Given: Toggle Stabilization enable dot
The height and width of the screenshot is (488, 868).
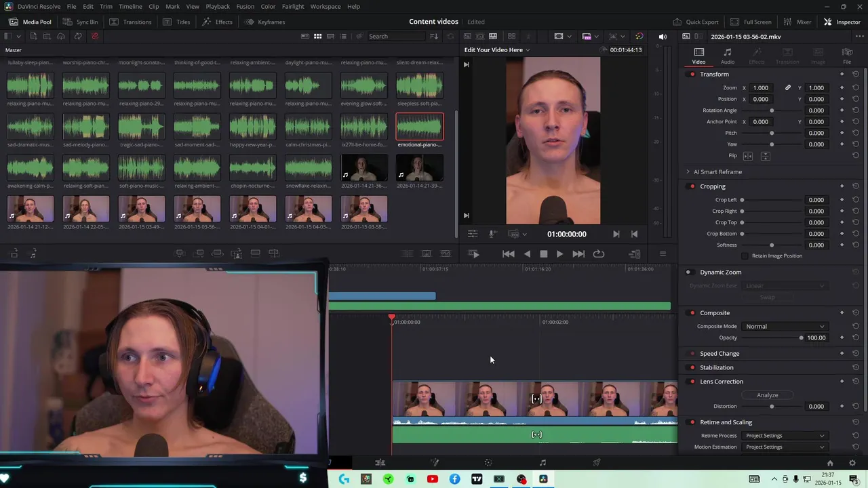Looking at the screenshot, I should (692, 367).
